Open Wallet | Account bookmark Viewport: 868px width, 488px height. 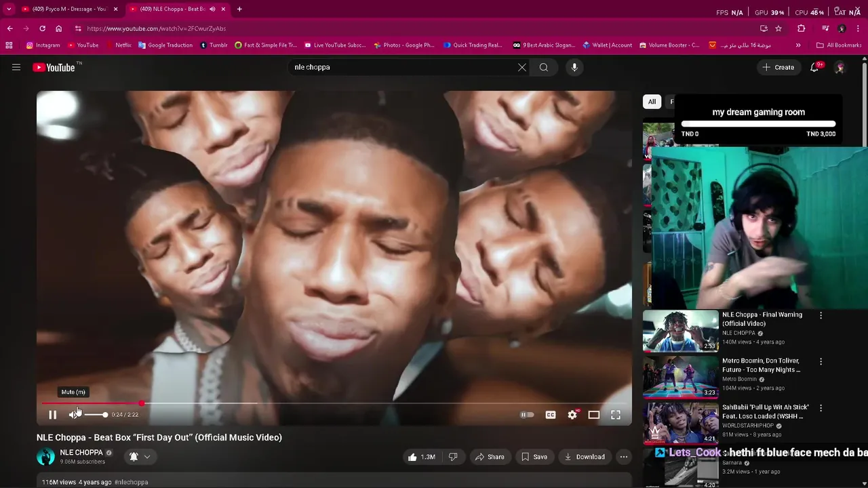coord(608,45)
